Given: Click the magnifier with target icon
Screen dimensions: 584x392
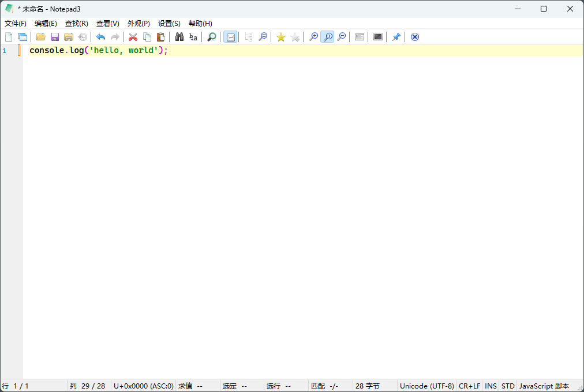Looking at the screenshot, I should point(263,37).
